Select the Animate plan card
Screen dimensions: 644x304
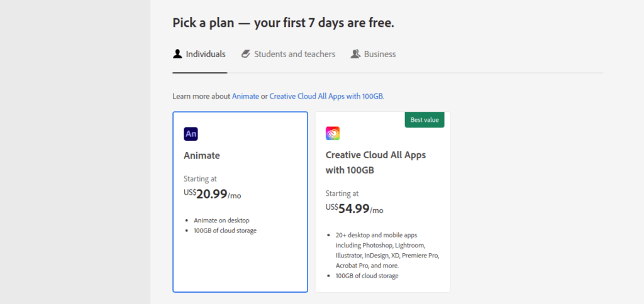[240, 202]
